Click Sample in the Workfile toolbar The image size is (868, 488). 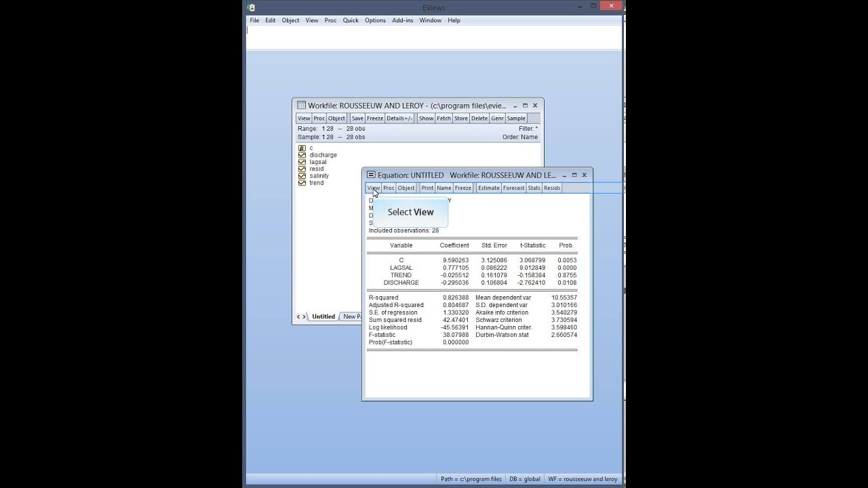click(x=516, y=119)
